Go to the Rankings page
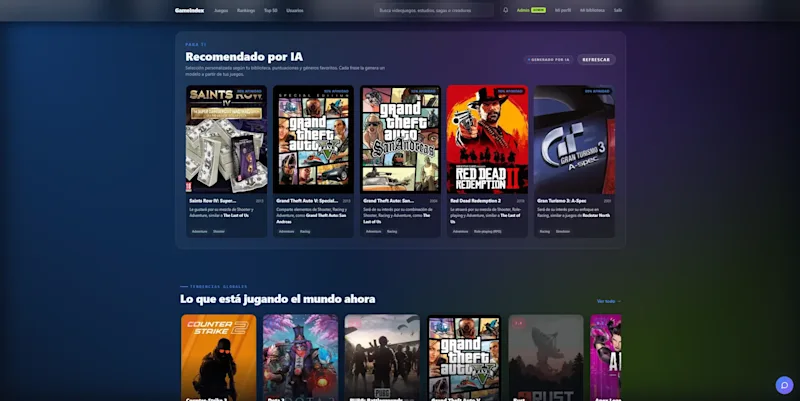 tap(246, 10)
